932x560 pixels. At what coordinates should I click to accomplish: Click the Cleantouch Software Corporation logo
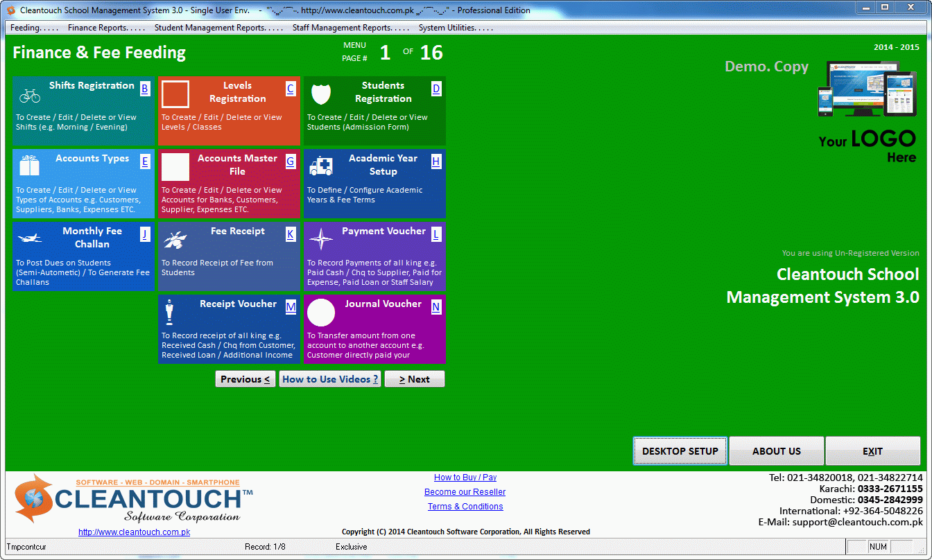click(x=133, y=499)
